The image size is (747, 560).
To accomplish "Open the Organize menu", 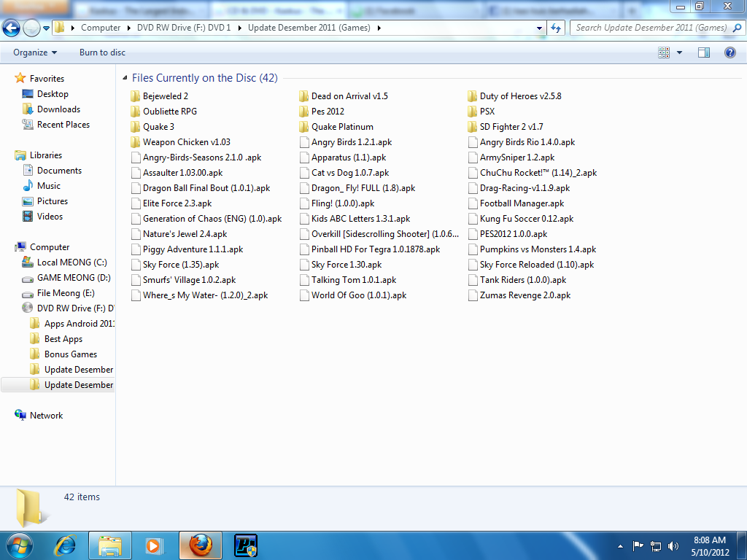I will point(35,52).
